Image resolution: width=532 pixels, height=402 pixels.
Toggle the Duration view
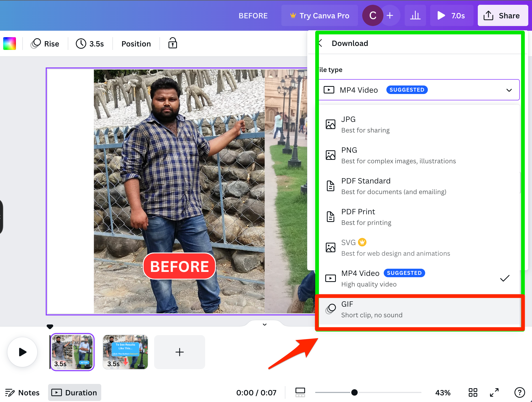point(75,392)
